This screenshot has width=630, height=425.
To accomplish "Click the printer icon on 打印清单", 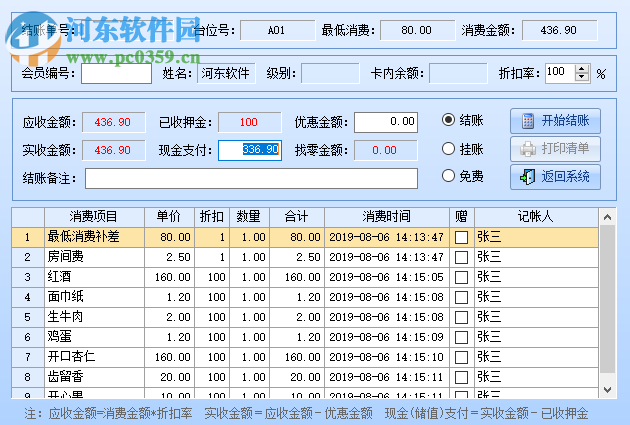I will coord(528,149).
